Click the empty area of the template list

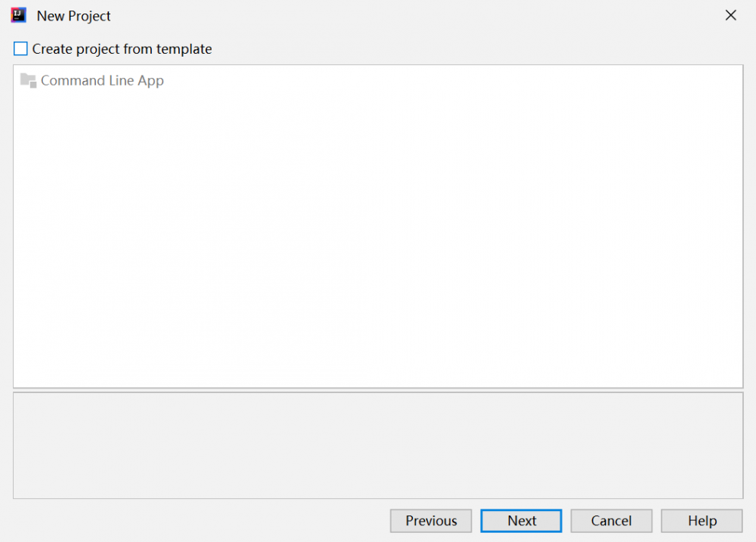pyautogui.click(x=378, y=242)
